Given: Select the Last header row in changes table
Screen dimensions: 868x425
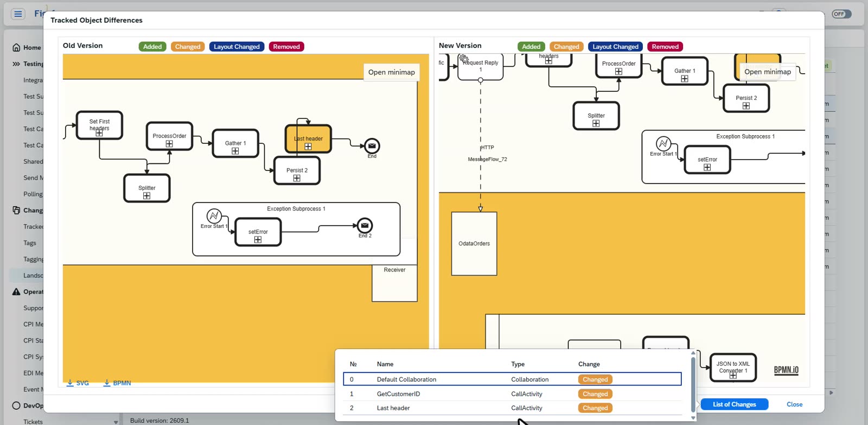Looking at the screenshot, I should coord(512,408).
